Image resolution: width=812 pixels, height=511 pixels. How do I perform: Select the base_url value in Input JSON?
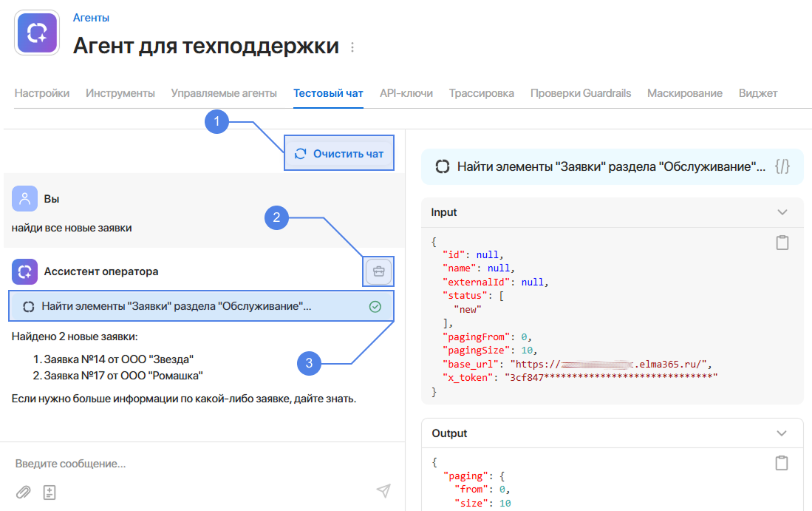tap(609, 365)
